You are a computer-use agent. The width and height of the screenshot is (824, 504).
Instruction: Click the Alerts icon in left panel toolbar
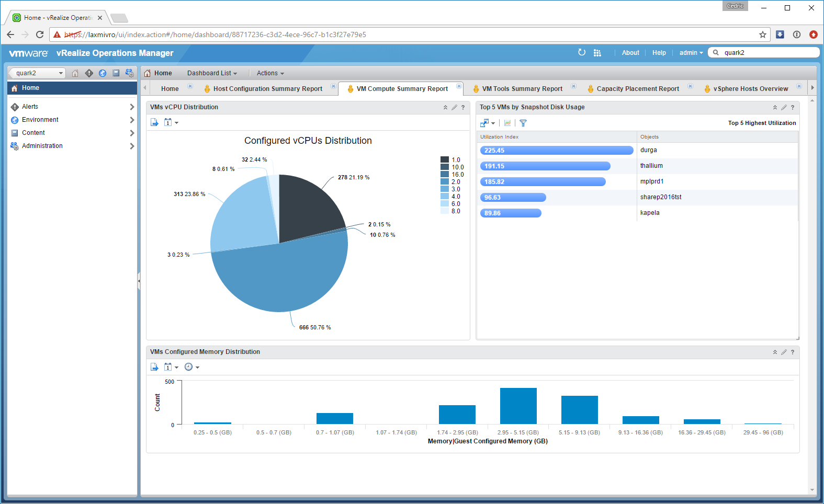click(89, 73)
